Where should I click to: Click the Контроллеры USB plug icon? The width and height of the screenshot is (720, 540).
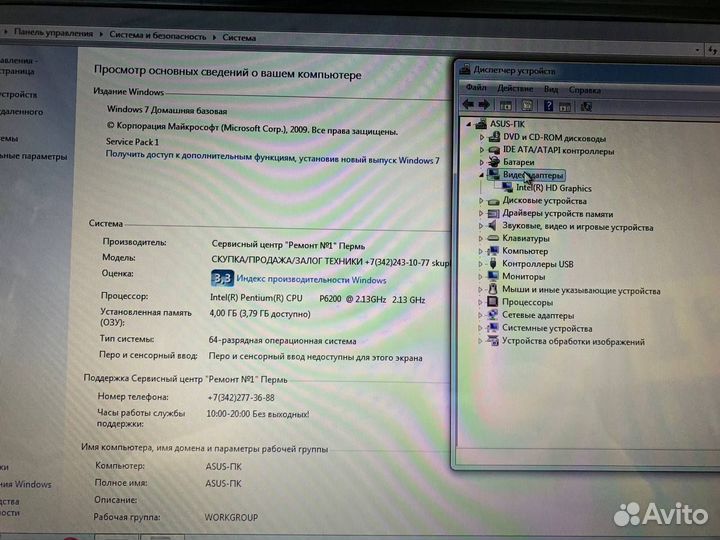point(493,264)
